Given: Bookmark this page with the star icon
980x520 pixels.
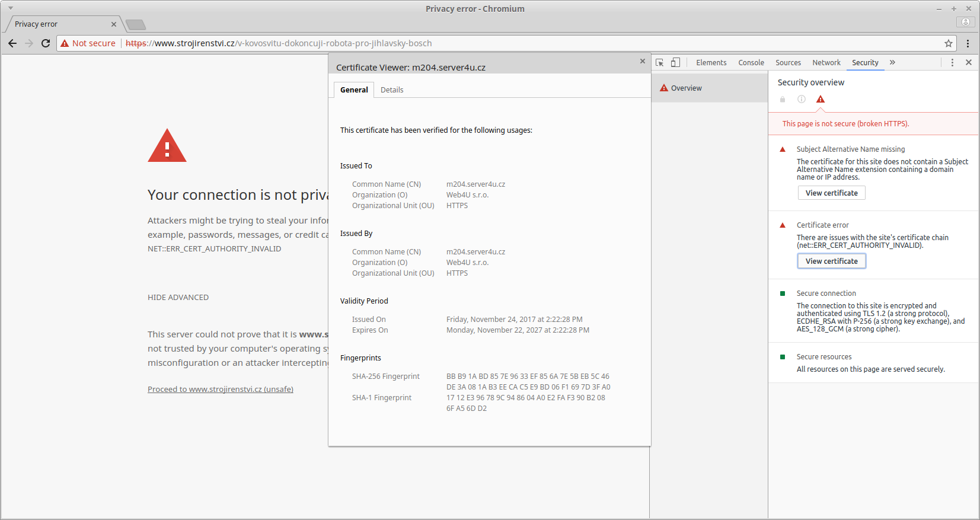Looking at the screenshot, I should click(x=949, y=43).
